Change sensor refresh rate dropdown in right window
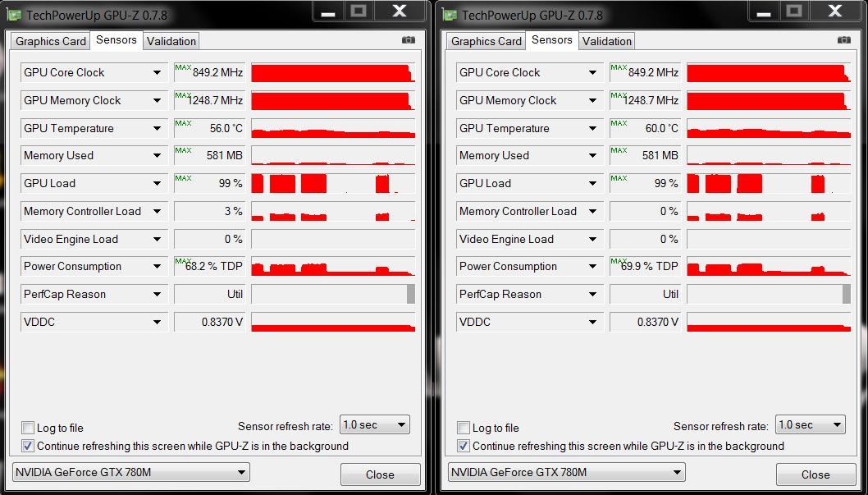 [x=811, y=424]
